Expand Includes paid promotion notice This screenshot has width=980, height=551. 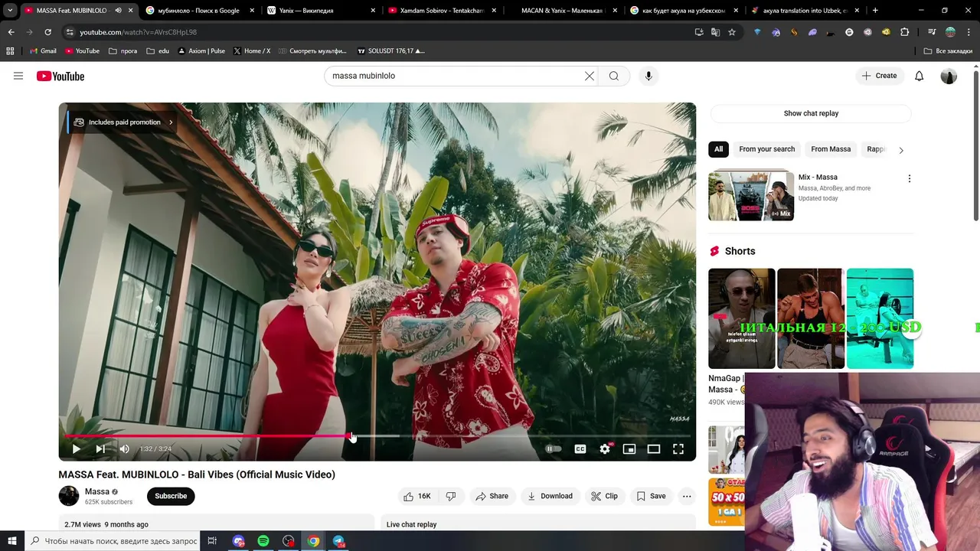coord(124,122)
